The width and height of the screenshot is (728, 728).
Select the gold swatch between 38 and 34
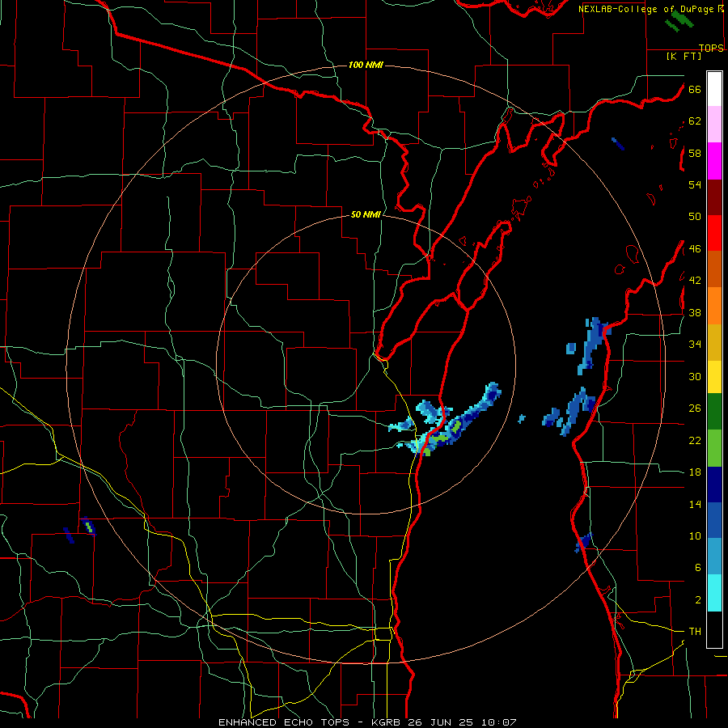[x=714, y=342]
